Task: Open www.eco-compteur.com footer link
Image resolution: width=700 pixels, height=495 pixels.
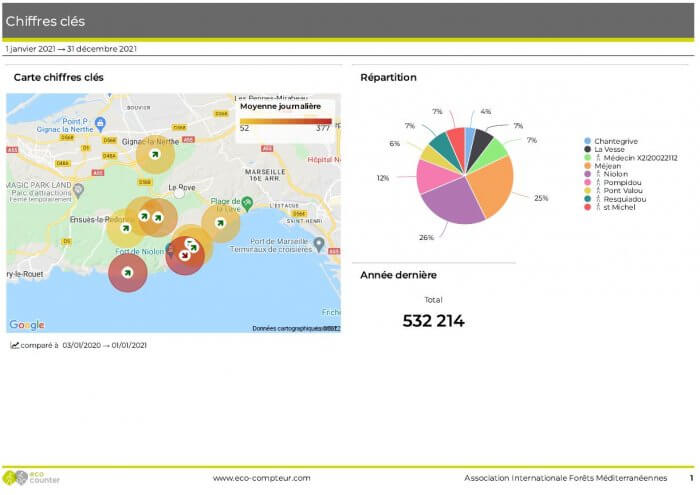Action: (x=262, y=478)
